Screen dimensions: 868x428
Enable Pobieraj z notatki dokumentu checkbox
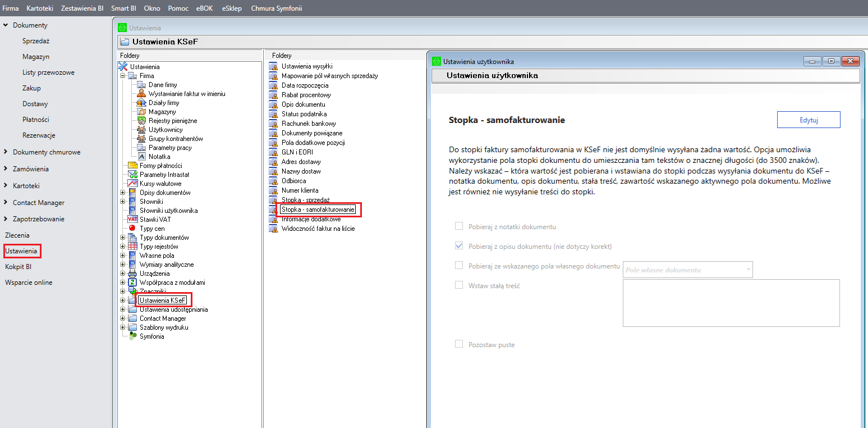pyautogui.click(x=459, y=226)
